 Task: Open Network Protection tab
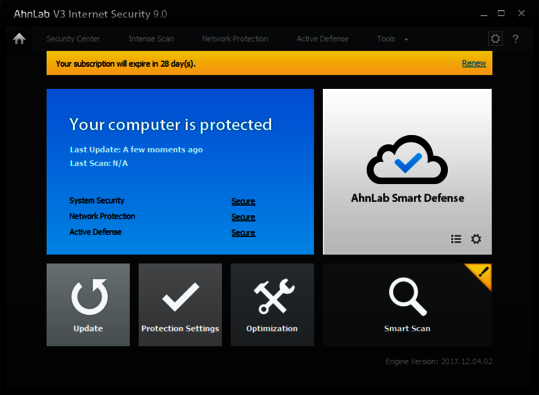click(x=235, y=39)
